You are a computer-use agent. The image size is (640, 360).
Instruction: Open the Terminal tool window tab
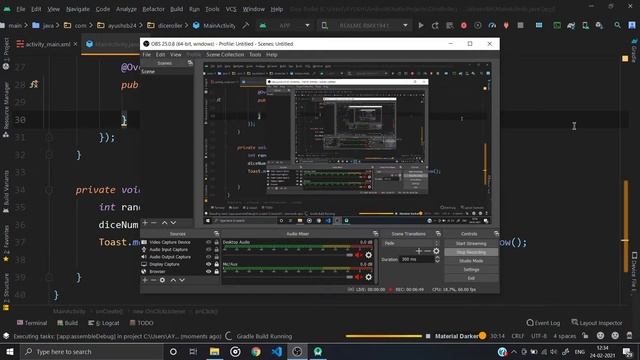coord(32,323)
